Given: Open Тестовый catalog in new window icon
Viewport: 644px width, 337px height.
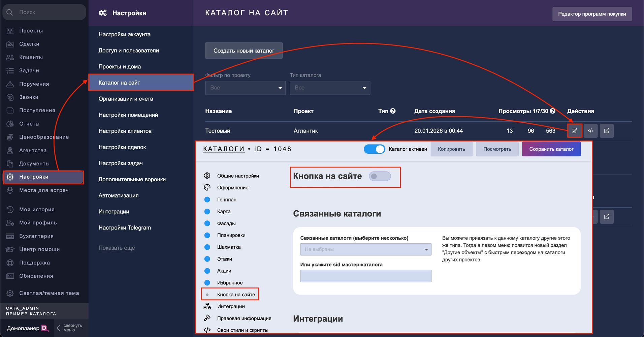Looking at the screenshot, I should click(x=606, y=131).
